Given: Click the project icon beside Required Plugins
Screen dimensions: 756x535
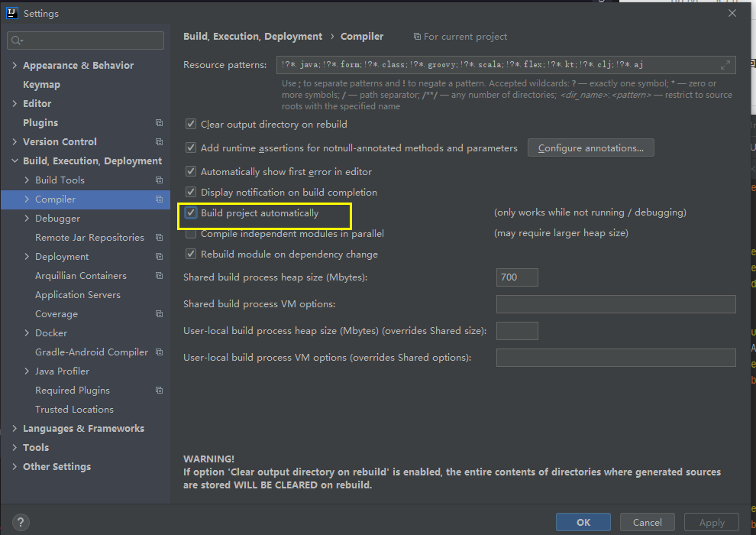Looking at the screenshot, I should coord(159,391).
